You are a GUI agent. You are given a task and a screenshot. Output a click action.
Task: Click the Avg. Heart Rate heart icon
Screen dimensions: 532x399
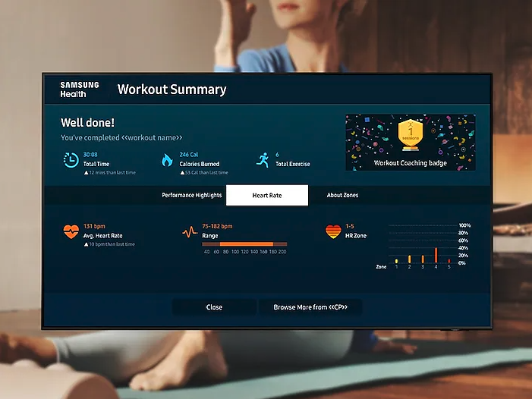click(71, 232)
